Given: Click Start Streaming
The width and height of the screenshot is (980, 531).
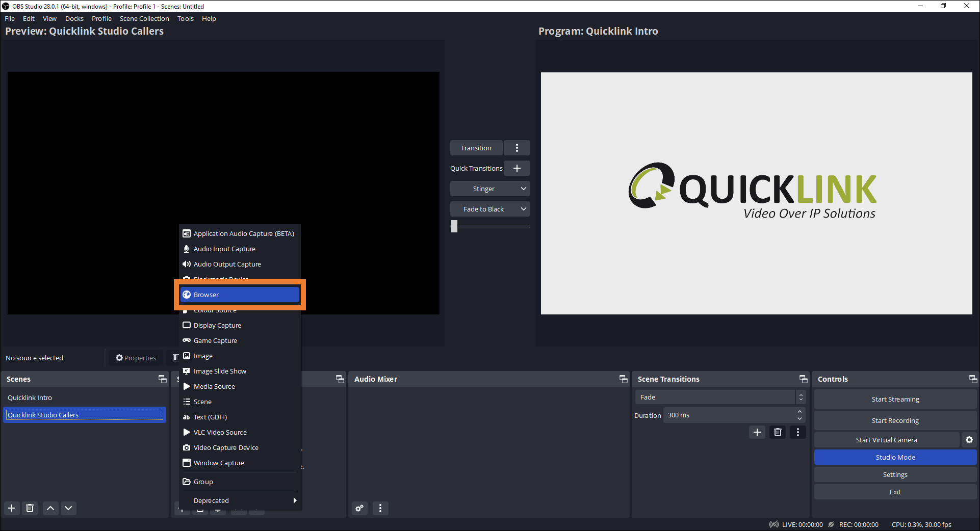Looking at the screenshot, I should pyautogui.click(x=895, y=399).
